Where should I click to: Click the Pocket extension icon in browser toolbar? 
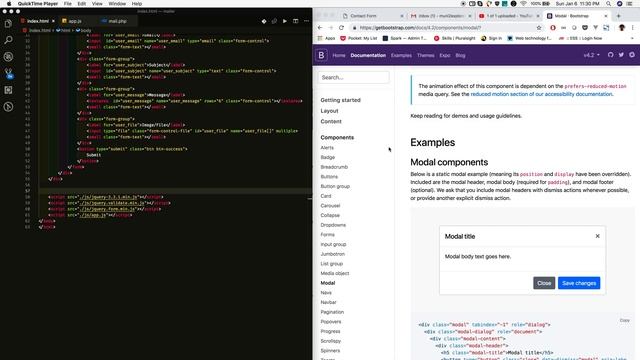pos(584,28)
